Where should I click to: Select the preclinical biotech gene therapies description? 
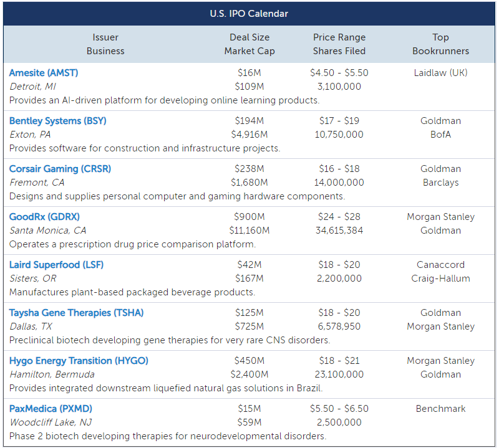coord(170,341)
